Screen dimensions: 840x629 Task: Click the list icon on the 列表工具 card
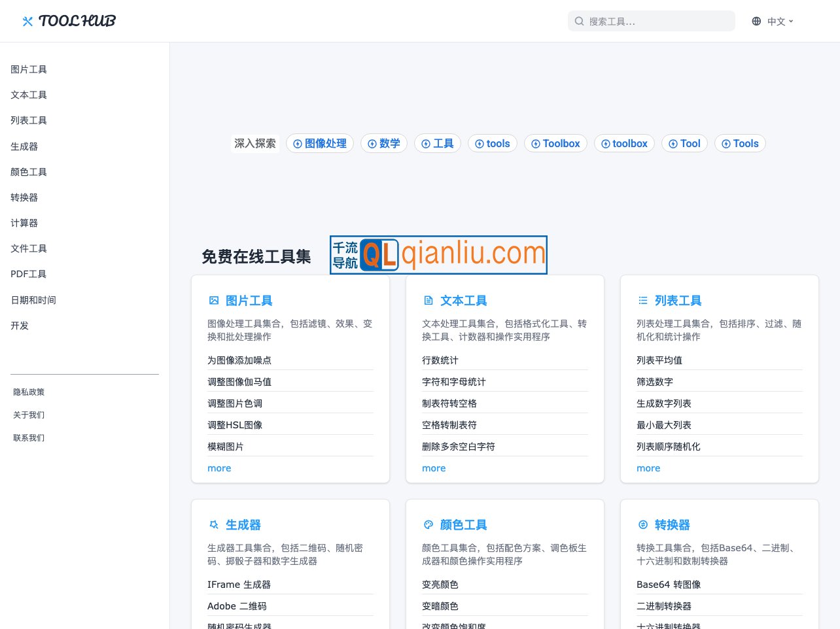point(643,300)
